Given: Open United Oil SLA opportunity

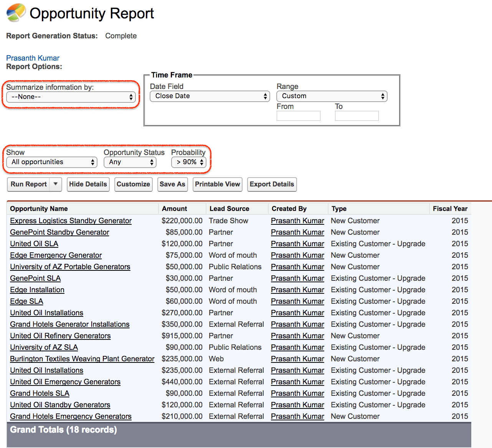Looking at the screenshot, I should click(34, 244).
